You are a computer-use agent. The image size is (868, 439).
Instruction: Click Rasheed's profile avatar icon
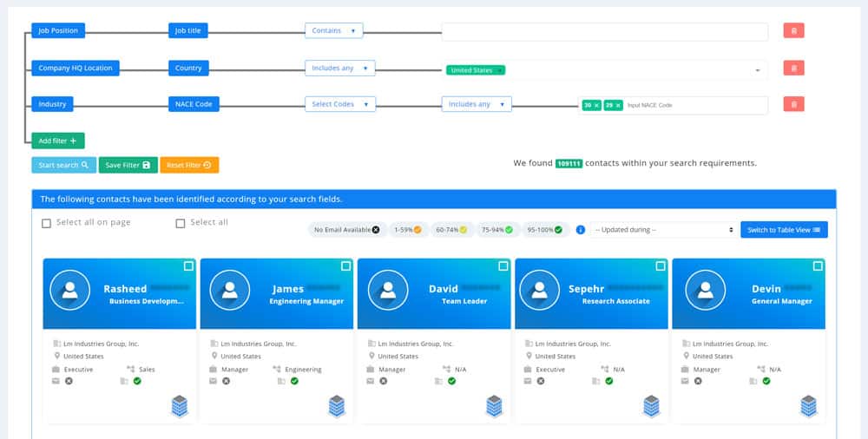tap(70, 292)
